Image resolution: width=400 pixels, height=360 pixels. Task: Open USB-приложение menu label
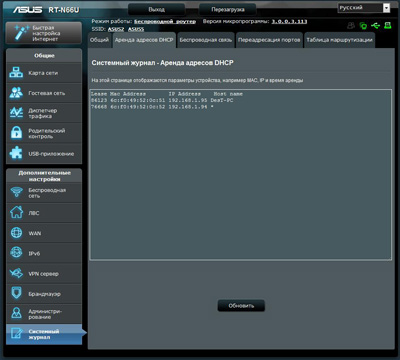point(51,154)
